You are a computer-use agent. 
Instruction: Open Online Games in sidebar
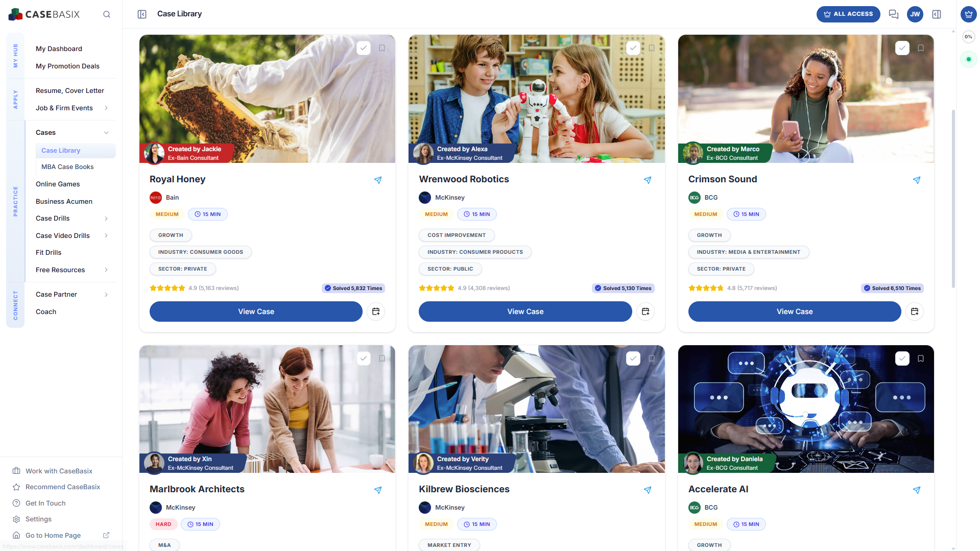(x=58, y=184)
